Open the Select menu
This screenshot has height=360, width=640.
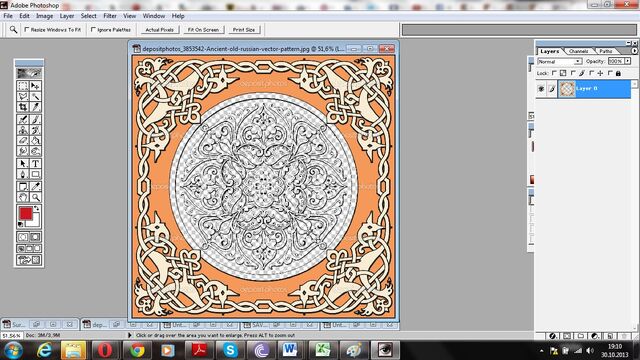pyautogui.click(x=89, y=16)
